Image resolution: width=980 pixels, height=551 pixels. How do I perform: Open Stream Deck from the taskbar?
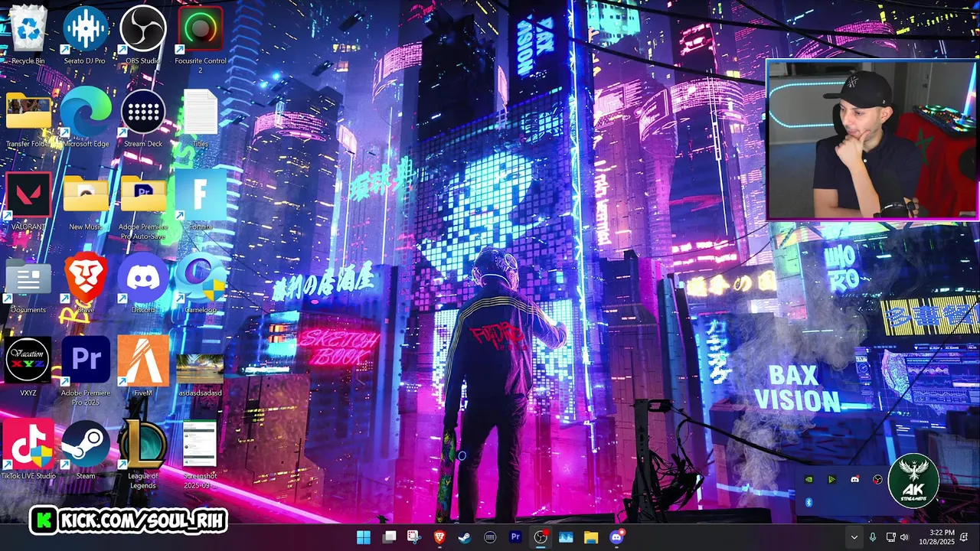click(x=490, y=537)
